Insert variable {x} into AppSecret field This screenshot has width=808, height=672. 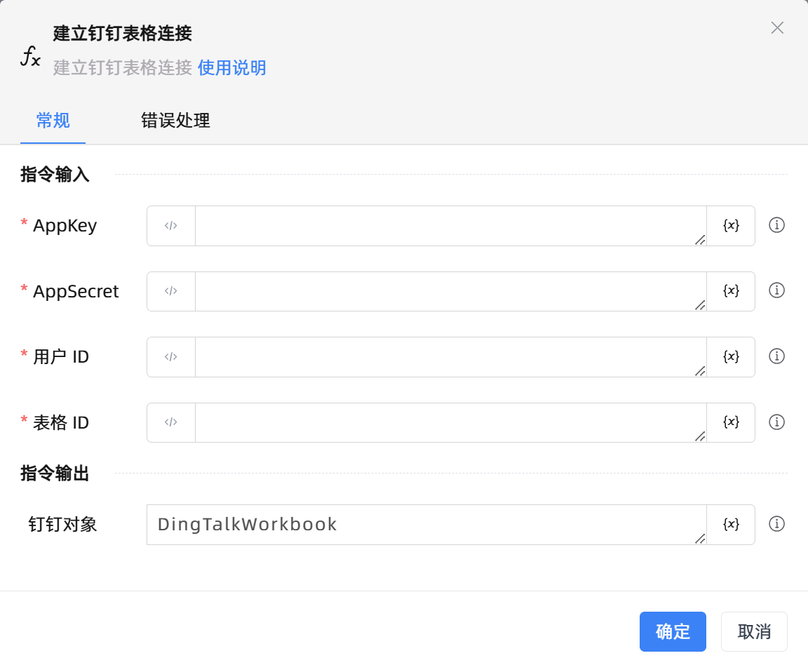(731, 291)
